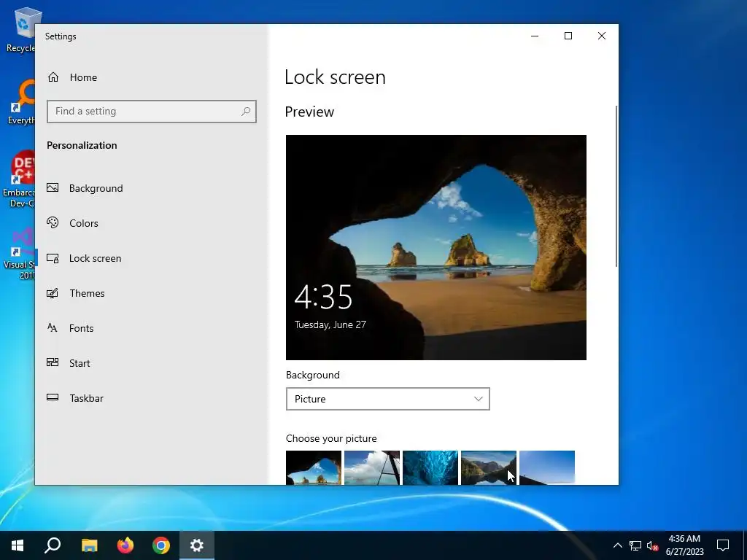Close the Settings window

pos(602,36)
